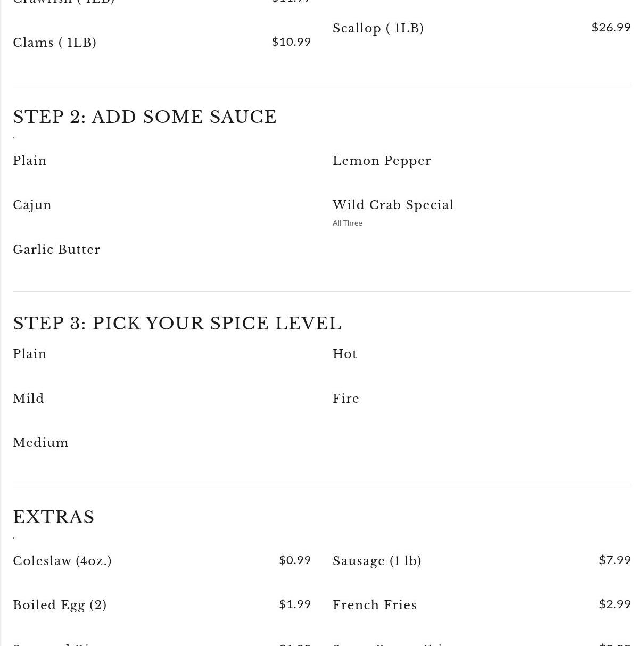Select the Wild Crab Special sauce
The height and width of the screenshot is (646, 644).
[x=393, y=205]
